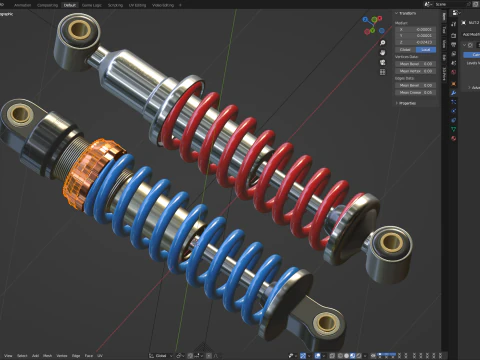Select the Default workspace tab

(70, 5)
